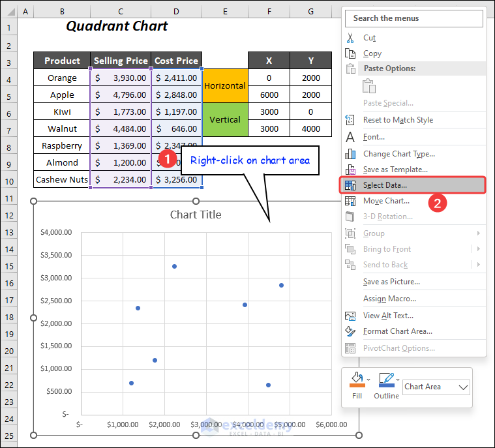Viewport: 495px width, 448px height.
Task: Choose Cut from the context menu
Action: coord(414,38)
